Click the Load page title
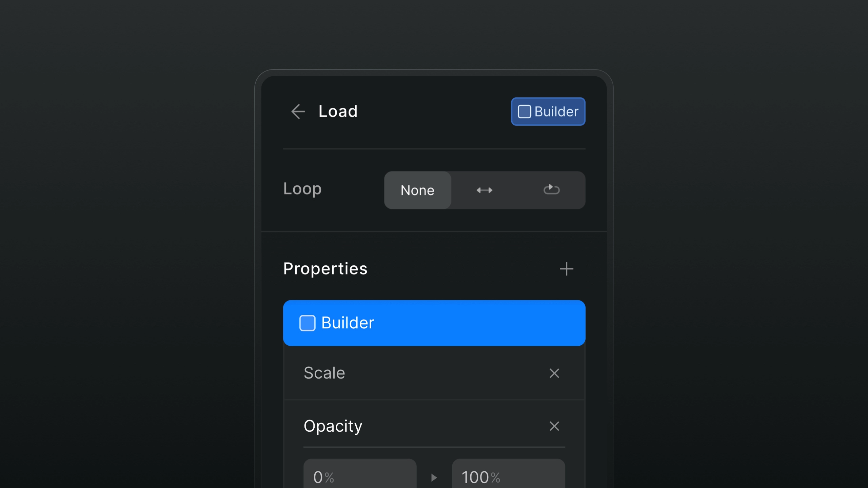 point(337,111)
